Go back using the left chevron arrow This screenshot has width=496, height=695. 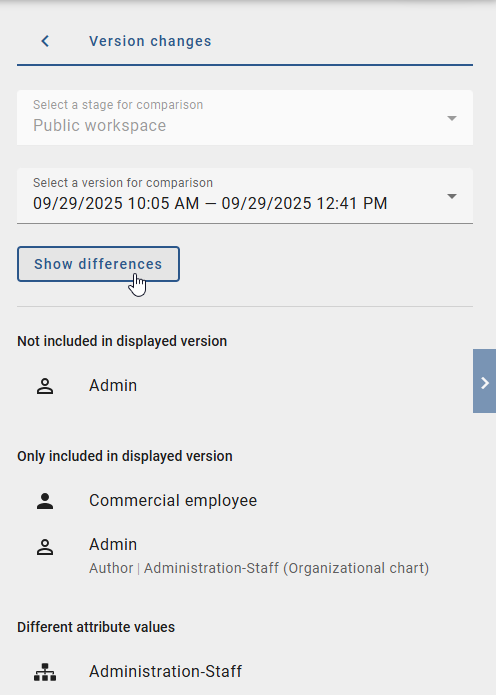pos(45,41)
